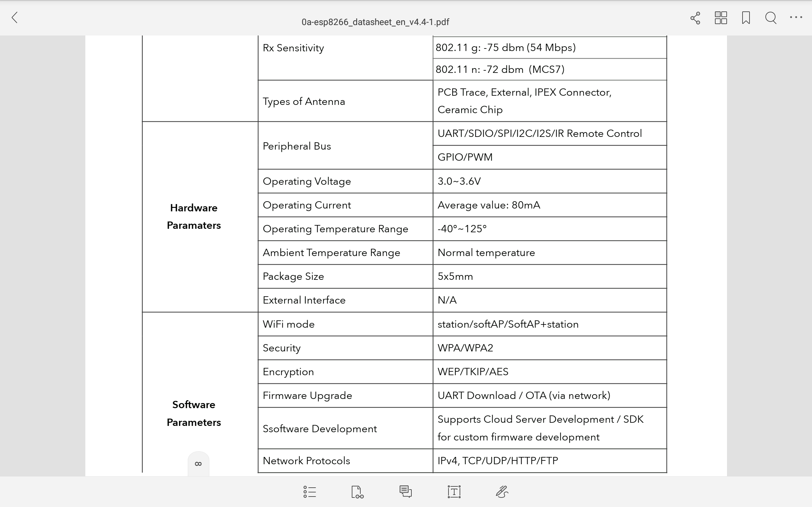812x507 pixels.
Task: Click the PDF file name title
Action: tap(375, 22)
